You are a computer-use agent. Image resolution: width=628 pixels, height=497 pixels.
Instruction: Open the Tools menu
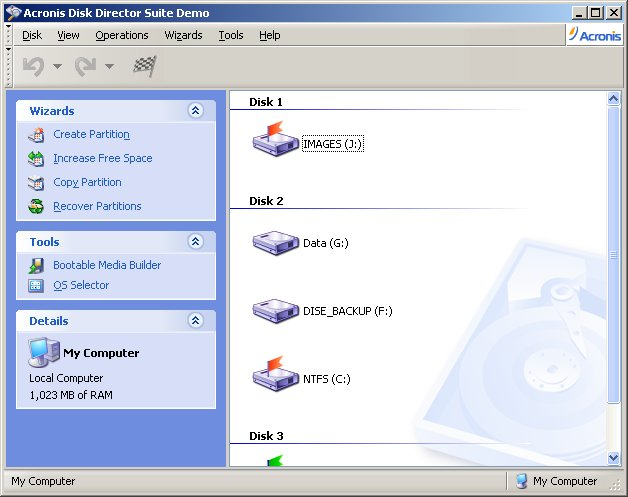(x=231, y=35)
